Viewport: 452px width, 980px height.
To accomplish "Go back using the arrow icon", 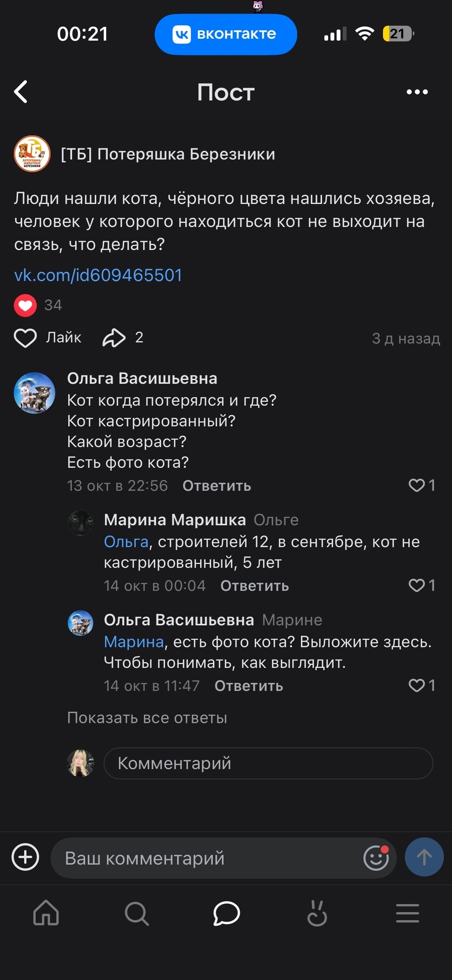I will click(21, 92).
